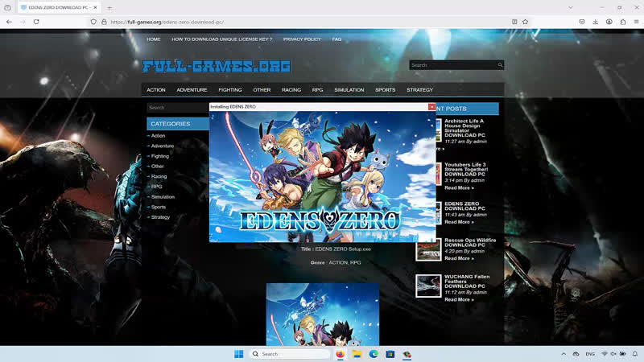The image size is (644, 362).
Task: Open Microsoft Store from the taskbar
Action: coord(390,354)
